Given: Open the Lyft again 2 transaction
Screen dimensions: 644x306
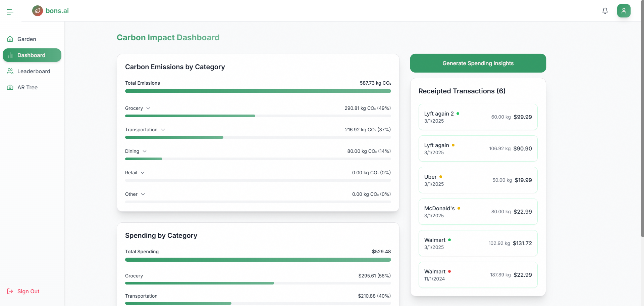Looking at the screenshot, I should tap(478, 117).
